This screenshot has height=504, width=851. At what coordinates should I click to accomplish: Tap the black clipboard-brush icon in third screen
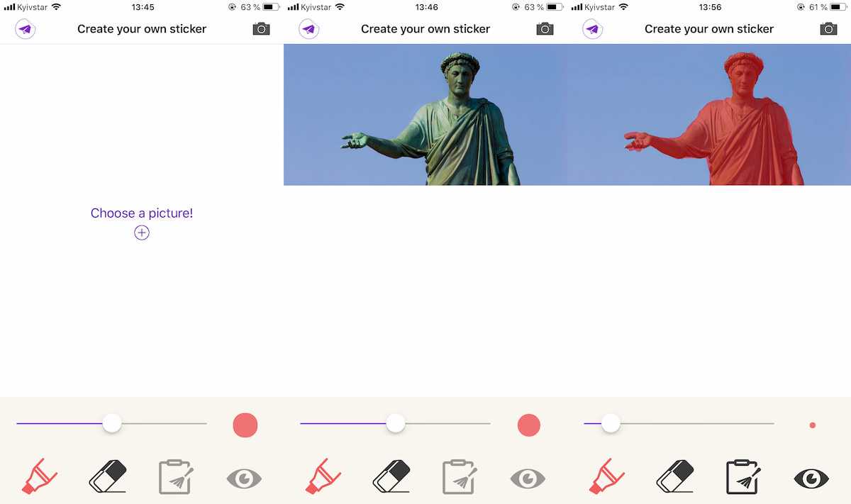(743, 476)
